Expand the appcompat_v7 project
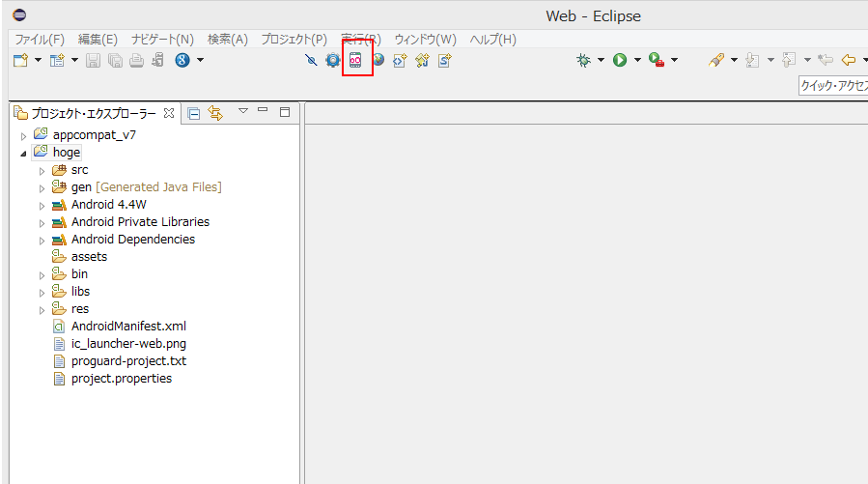The width and height of the screenshot is (868, 484). coord(23,135)
